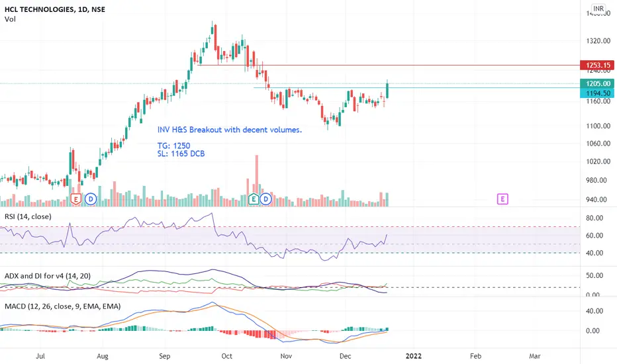This screenshot has width=617, height=364.
Task: Select the INV H&S Breakout text annotation
Action: (x=230, y=130)
